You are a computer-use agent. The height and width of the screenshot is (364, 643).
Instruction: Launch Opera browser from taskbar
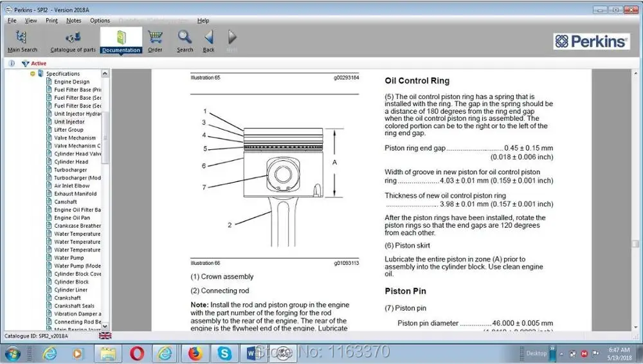coord(137,353)
